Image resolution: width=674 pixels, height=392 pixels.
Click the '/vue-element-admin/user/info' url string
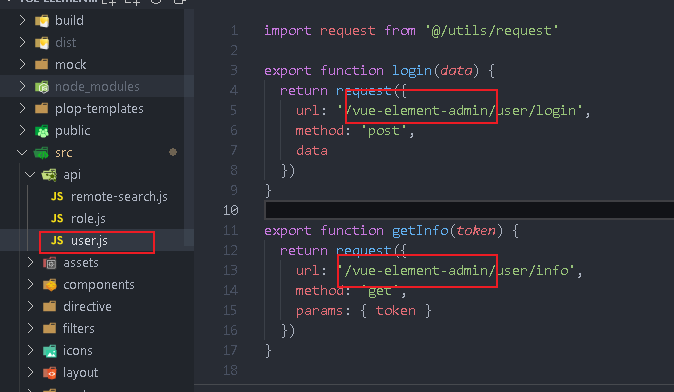pyautogui.click(x=456, y=270)
